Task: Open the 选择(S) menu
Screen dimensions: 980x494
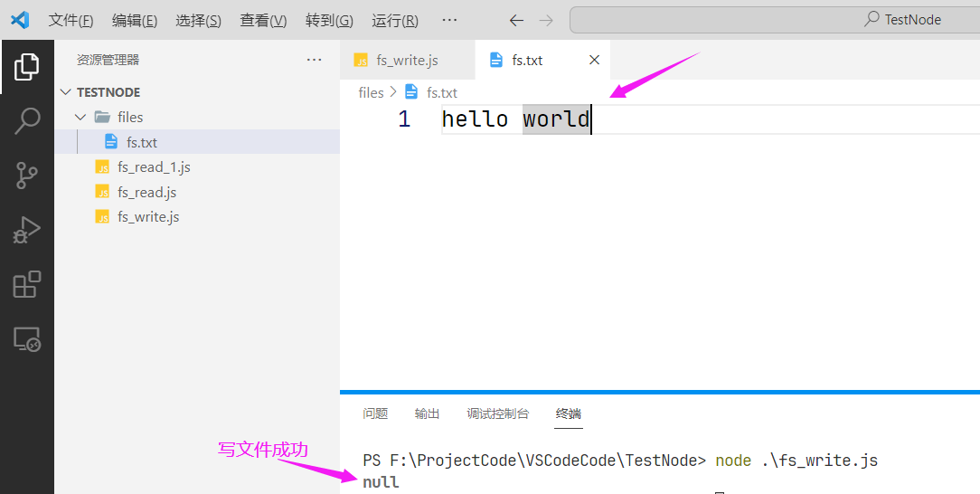Action: coord(198,21)
